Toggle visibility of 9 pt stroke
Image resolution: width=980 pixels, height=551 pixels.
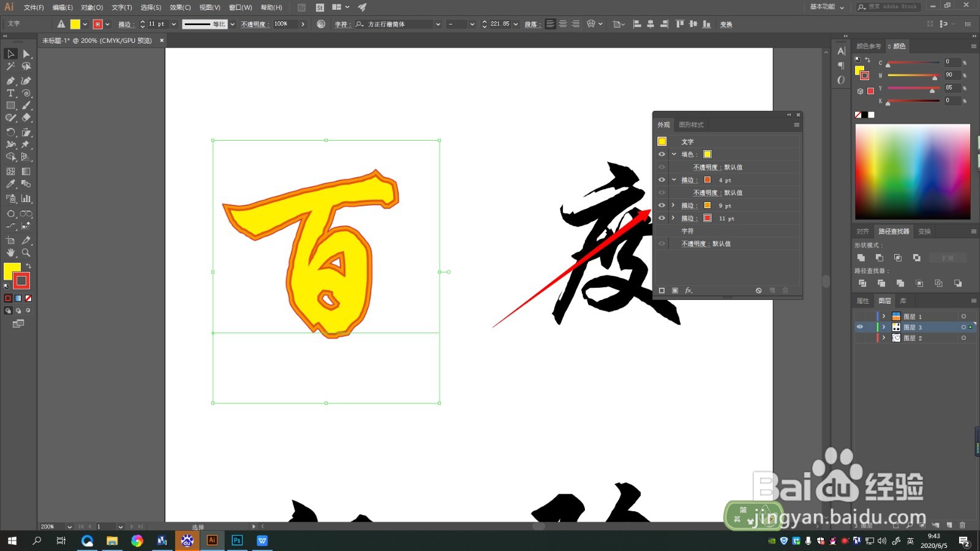point(661,206)
